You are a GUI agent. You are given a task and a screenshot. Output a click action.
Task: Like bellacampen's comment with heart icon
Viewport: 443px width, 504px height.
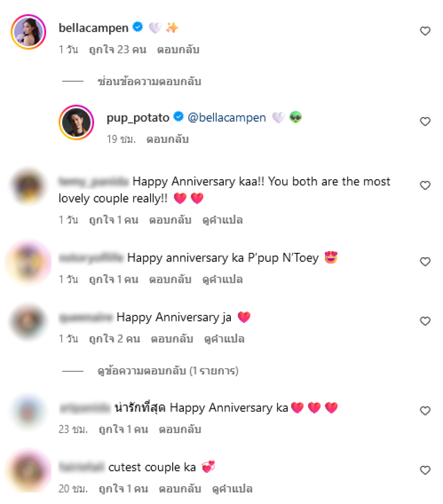coord(425,32)
